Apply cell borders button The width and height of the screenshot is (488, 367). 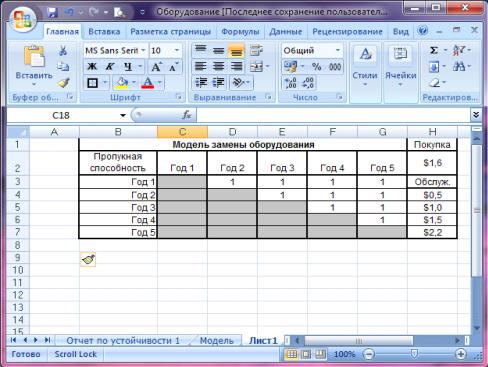coord(92,83)
